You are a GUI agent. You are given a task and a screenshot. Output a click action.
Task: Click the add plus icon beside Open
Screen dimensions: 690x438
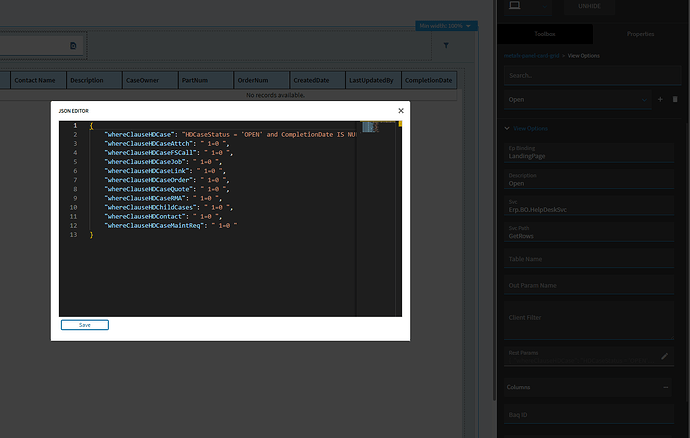[x=660, y=100]
